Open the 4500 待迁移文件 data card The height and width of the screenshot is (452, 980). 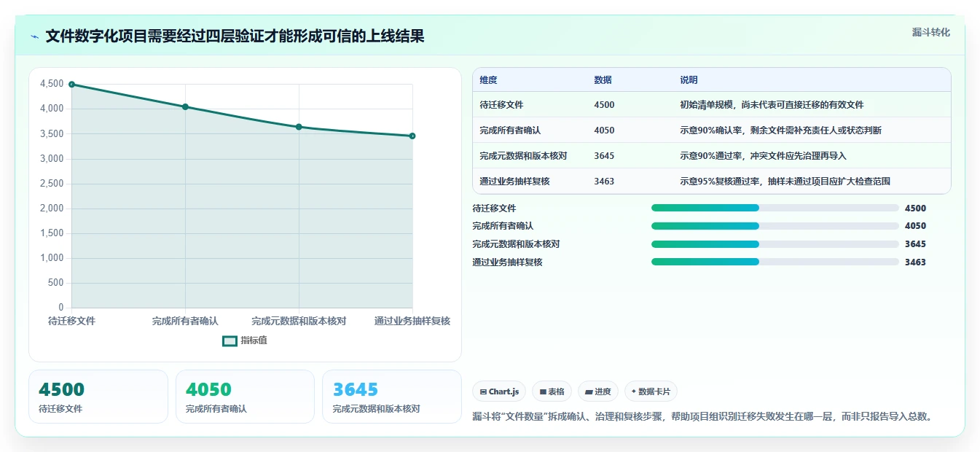tap(98, 397)
